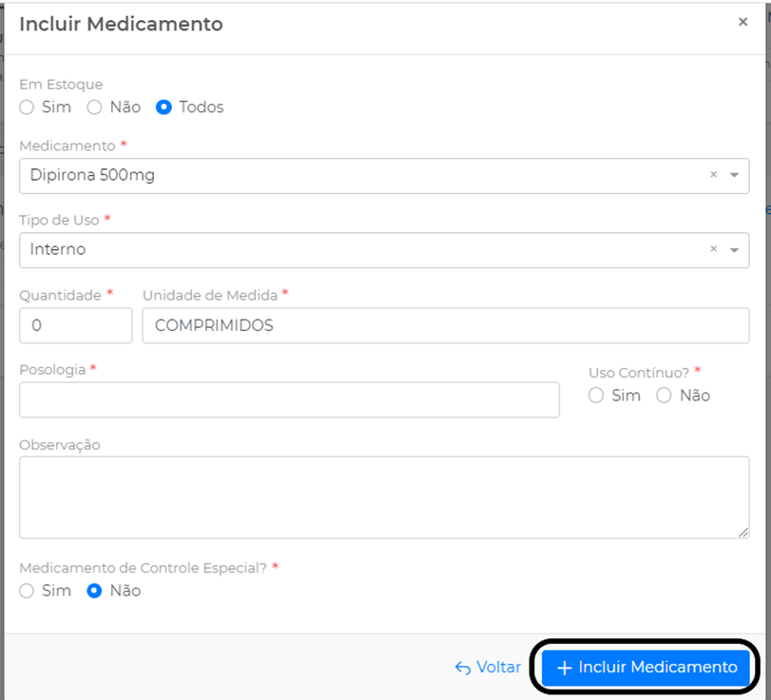Set Uso Contínuo to Sim

(596, 396)
